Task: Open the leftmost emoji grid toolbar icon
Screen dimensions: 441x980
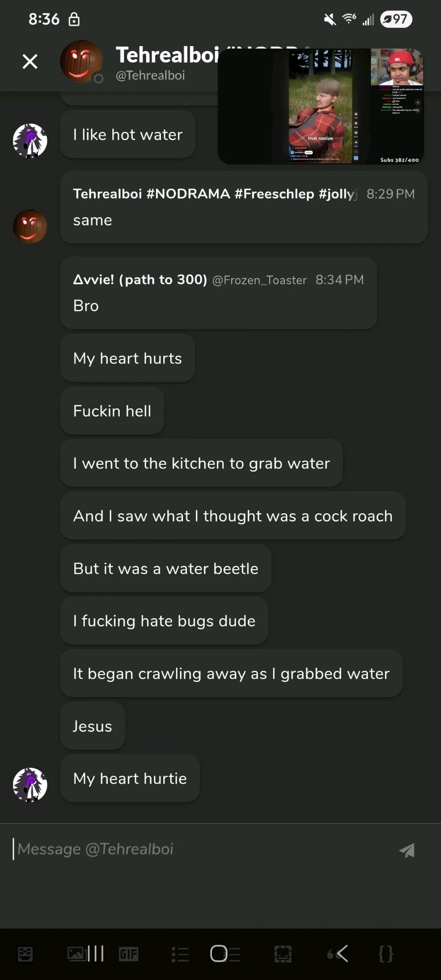Action: pyautogui.click(x=26, y=954)
